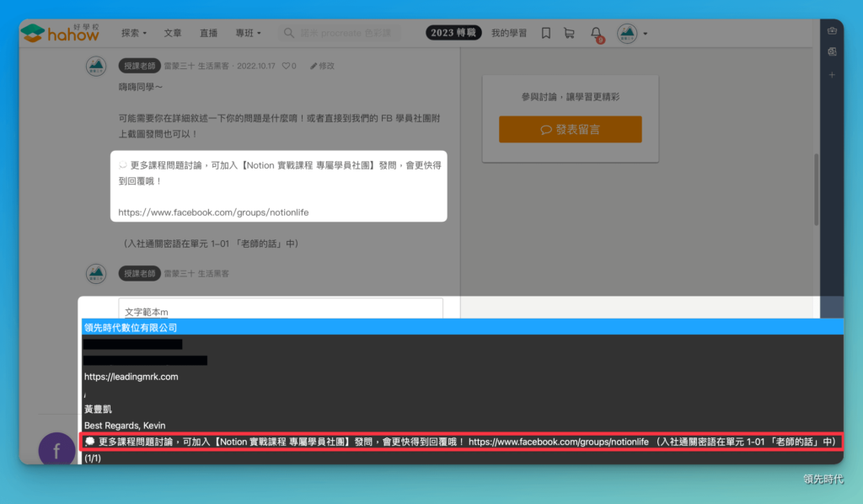Open the 直播 menu item

[x=208, y=33]
